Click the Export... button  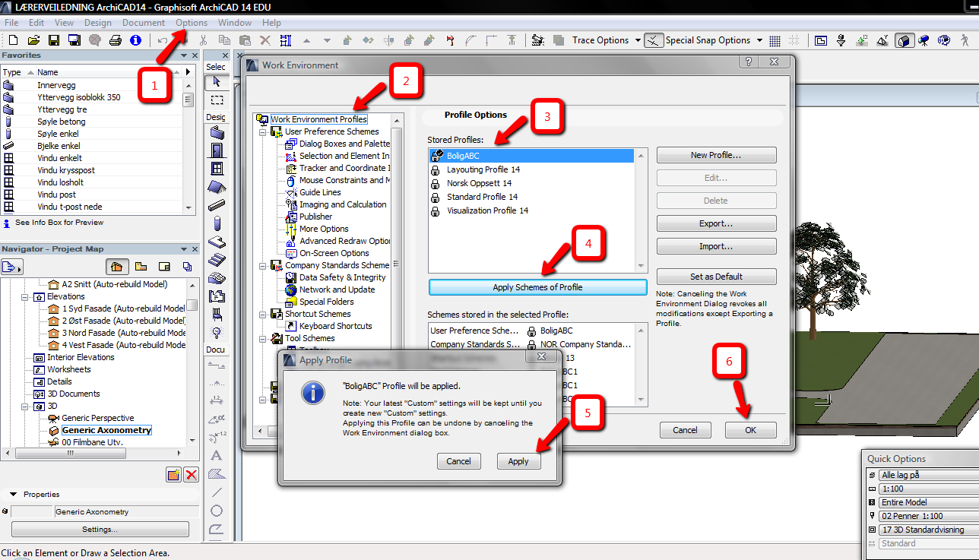pos(716,223)
